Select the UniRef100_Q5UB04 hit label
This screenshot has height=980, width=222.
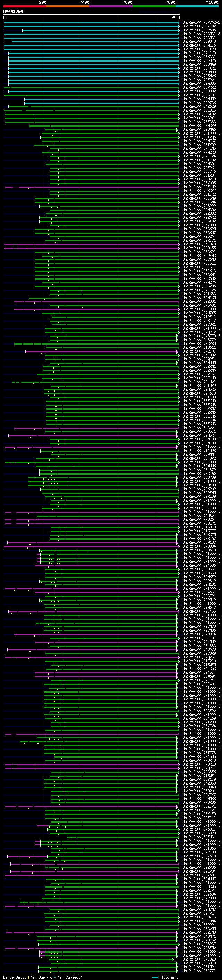point(199,516)
